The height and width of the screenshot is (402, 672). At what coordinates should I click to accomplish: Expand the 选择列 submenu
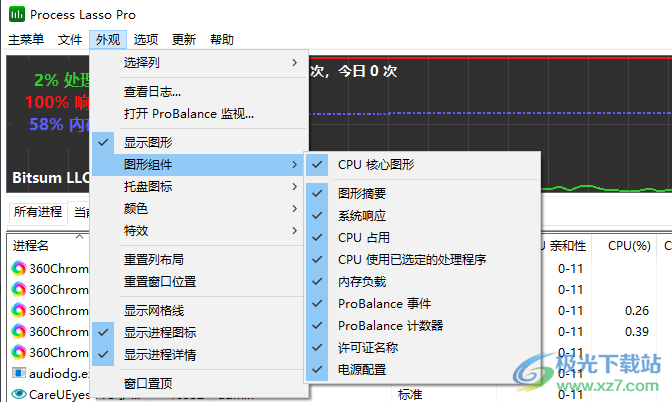pos(200,63)
